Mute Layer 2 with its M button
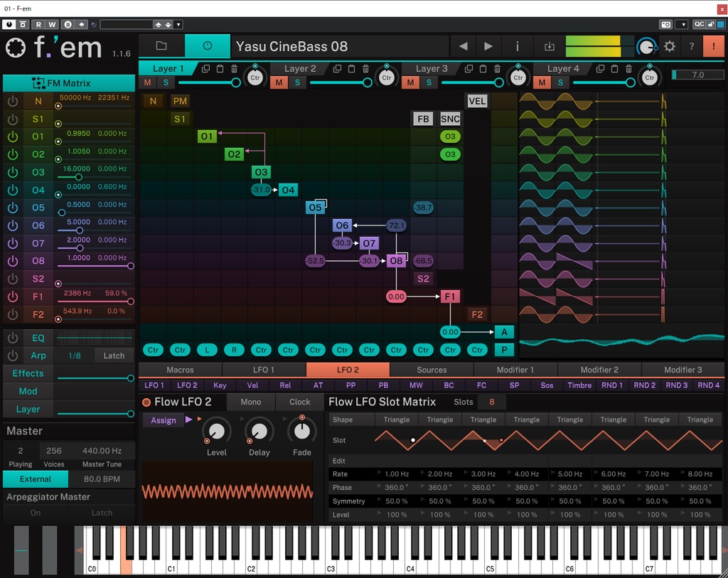 point(279,82)
